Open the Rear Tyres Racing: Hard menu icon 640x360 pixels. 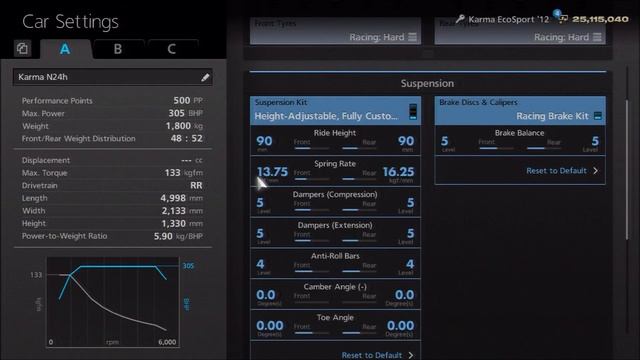pyautogui.click(x=597, y=37)
